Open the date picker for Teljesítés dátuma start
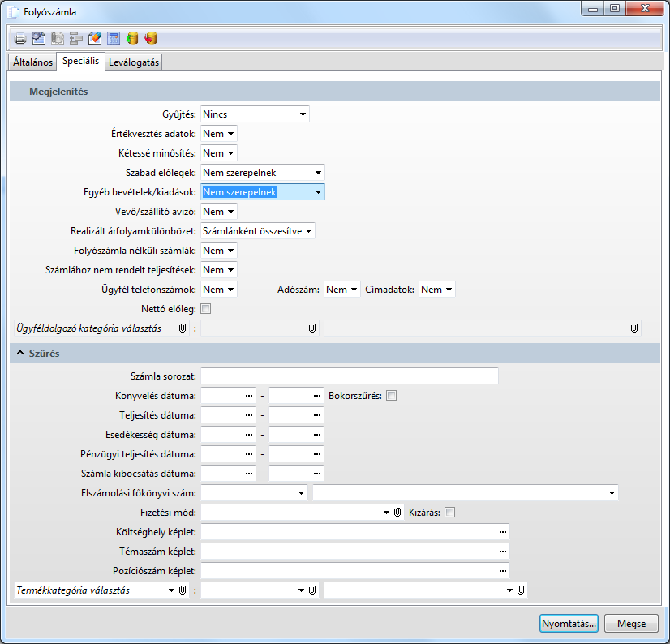670x644 pixels. click(x=249, y=415)
